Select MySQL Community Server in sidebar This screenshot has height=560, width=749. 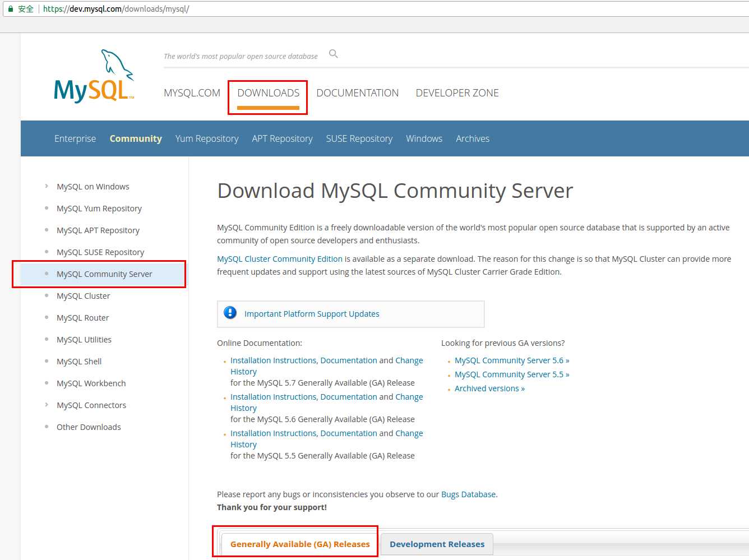(104, 274)
